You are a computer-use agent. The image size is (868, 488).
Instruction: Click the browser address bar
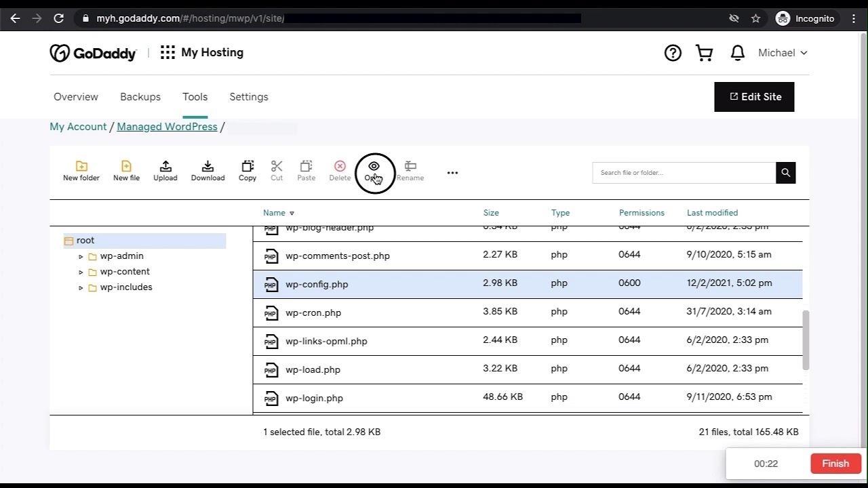400,18
